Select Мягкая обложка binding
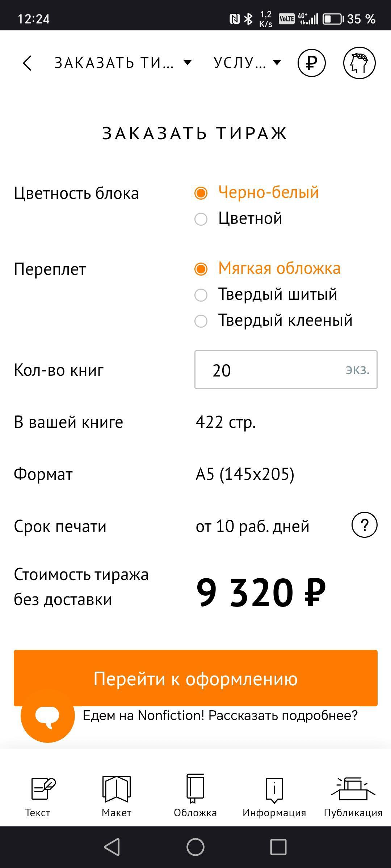Viewport: 391px width, 868px height. [201, 269]
